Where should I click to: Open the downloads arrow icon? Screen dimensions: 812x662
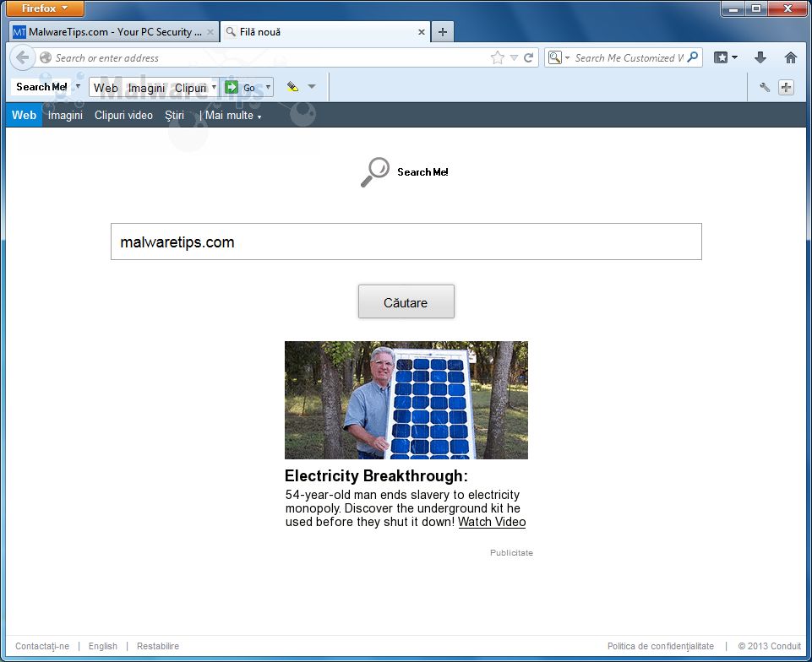pyautogui.click(x=760, y=57)
